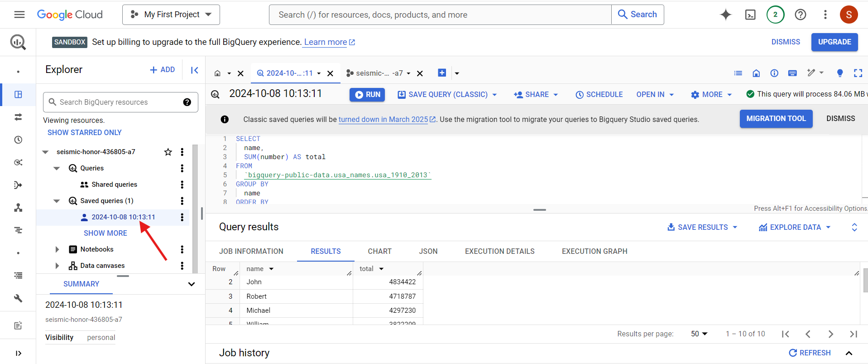Image resolution: width=868 pixels, height=364 pixels.
Task: Select the CHART results tab
Action: point(379,251)
